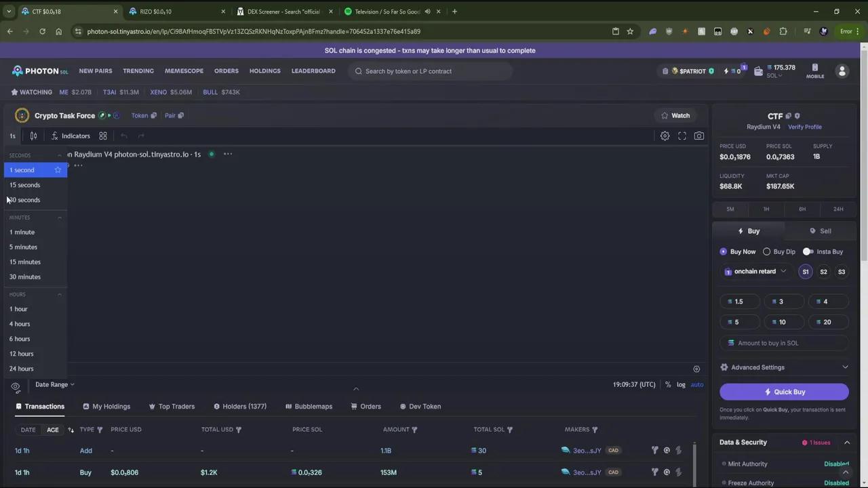The height and width of the screenshot is (488, 868).
Task: Open the candlestick chart type selector
Action: point(33,136)
